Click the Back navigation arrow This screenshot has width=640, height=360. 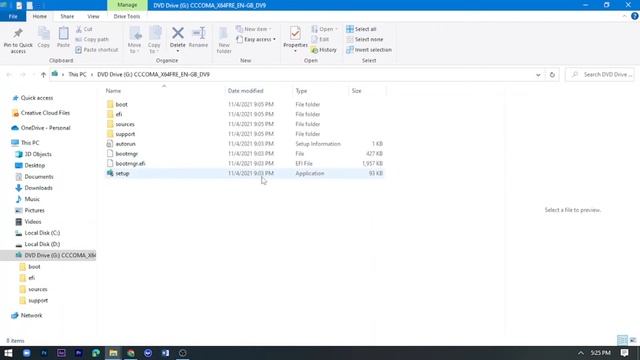pyautogui.click(x=9, y=74)
